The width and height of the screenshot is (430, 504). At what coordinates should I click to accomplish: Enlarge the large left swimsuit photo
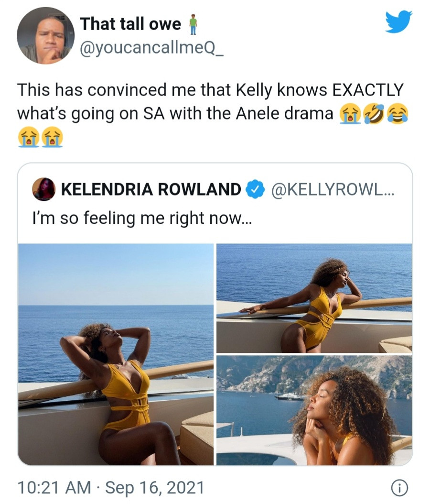pyautogui.click(x=116, y=354)
